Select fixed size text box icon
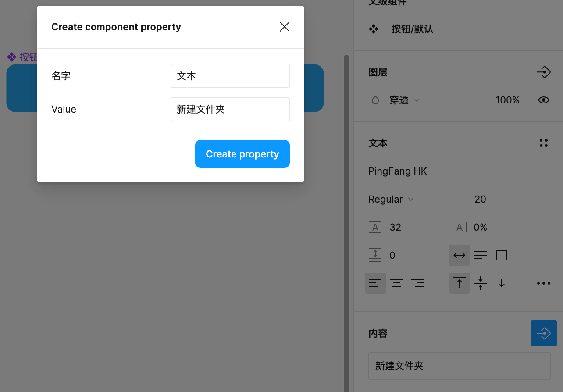Screen dimensions: 563x392 (502, 255)
